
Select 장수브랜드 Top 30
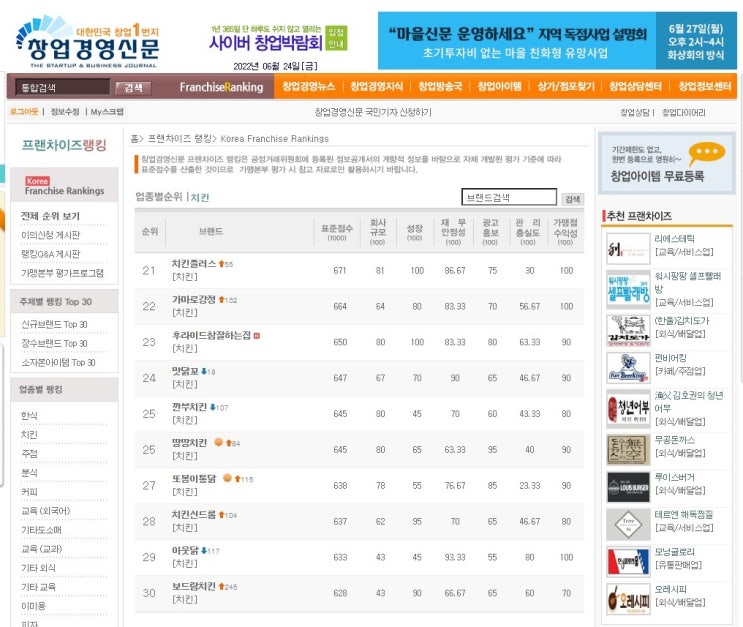[54, 344]
